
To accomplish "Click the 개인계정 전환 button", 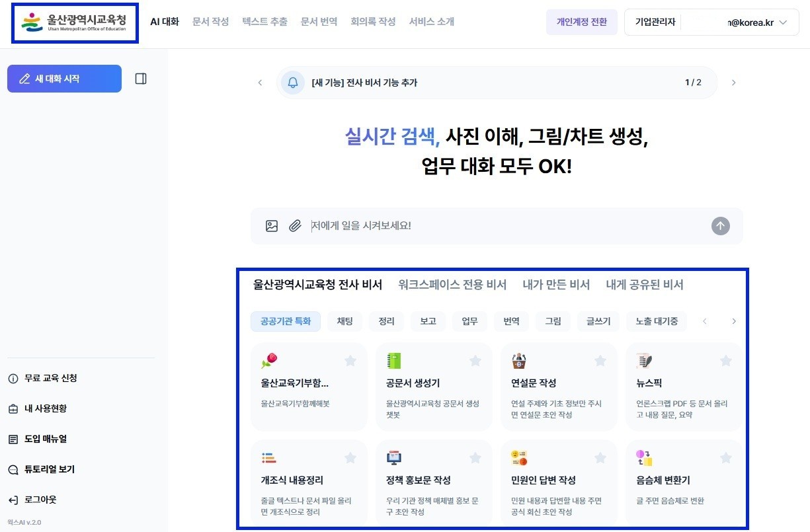I will (582, 22).
